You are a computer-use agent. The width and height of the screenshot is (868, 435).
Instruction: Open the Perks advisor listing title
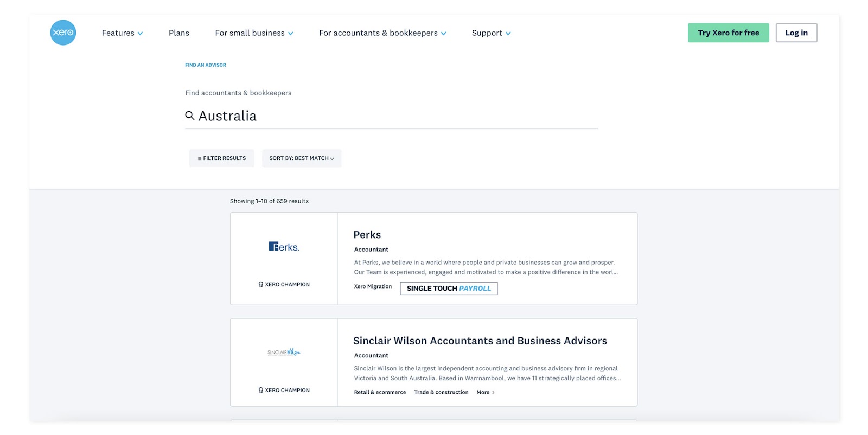click(367, 235)
